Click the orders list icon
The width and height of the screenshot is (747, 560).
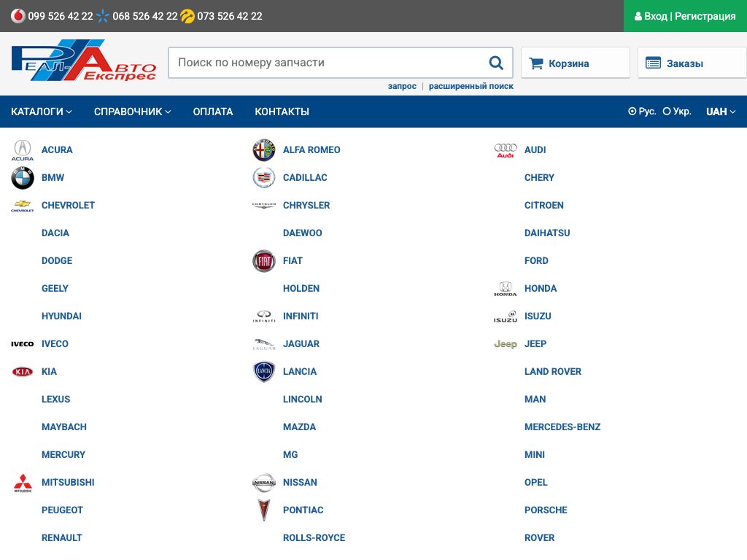(x=653, y=63)
